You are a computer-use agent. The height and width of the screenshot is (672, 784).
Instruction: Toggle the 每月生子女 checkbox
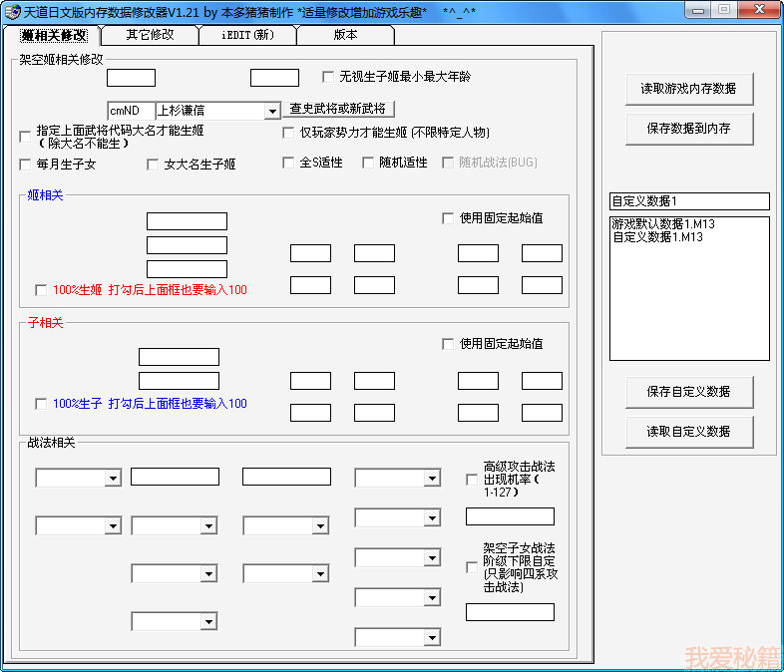[26, 164]
